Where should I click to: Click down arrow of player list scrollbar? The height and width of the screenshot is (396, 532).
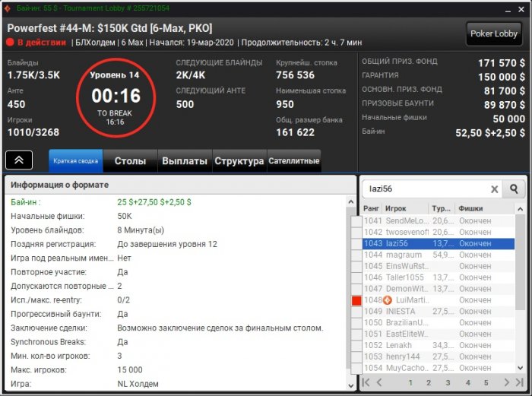tap(520, 368)
